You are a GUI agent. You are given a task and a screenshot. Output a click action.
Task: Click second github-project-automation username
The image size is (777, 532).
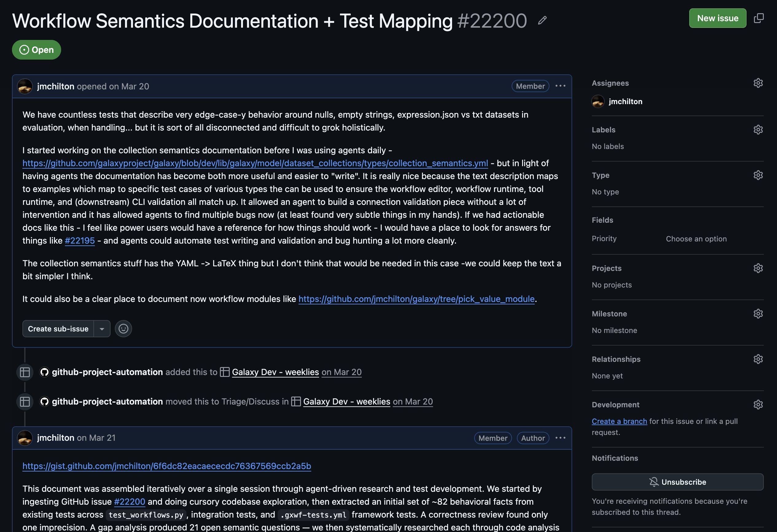coord(107,401)
